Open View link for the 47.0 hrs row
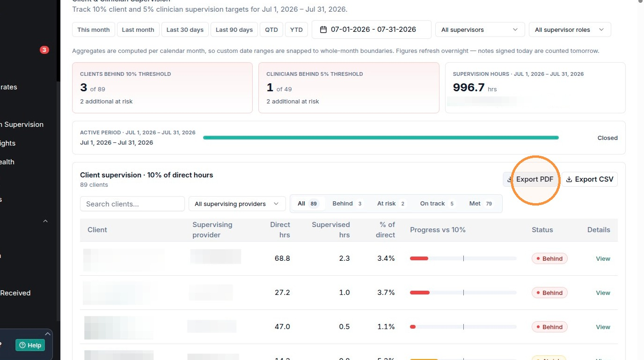The width and height of the screenshot is (644, 360). (603, 327)
